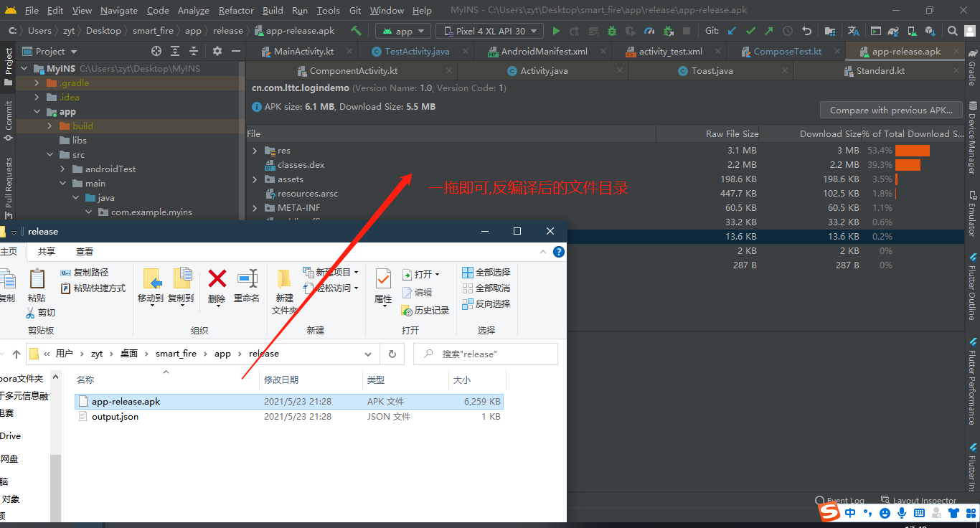Click the Explorer help question mark icon

pyautogui.click(x=559, y=252)
